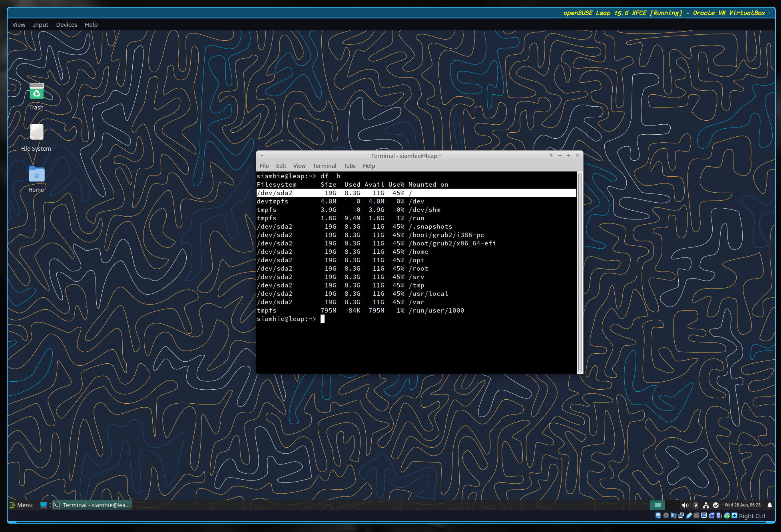Click the Terminal taskbar window button
The width and height of the screenshot is (781, 532).
pyautogui.click(x=92, y=505)
